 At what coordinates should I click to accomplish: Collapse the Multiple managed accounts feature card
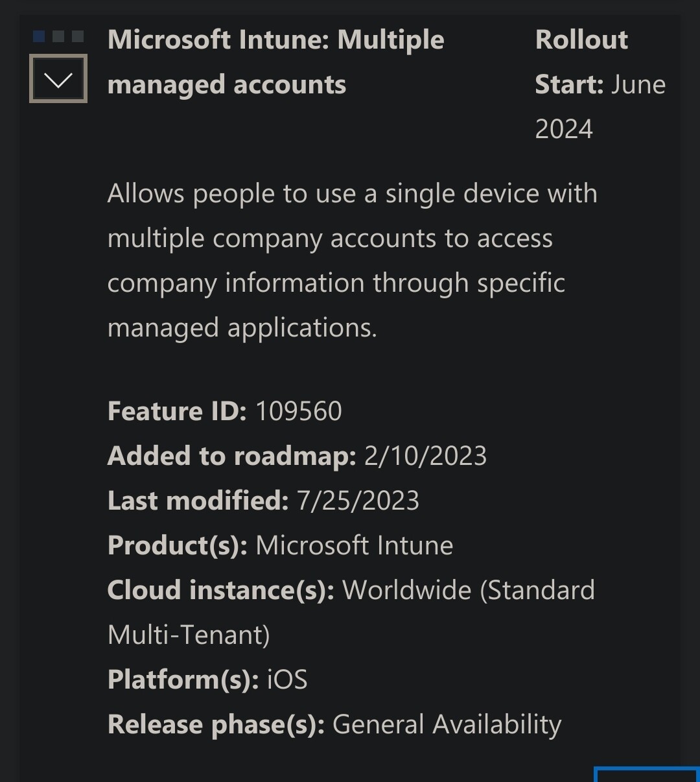click(x=58, y=79)
